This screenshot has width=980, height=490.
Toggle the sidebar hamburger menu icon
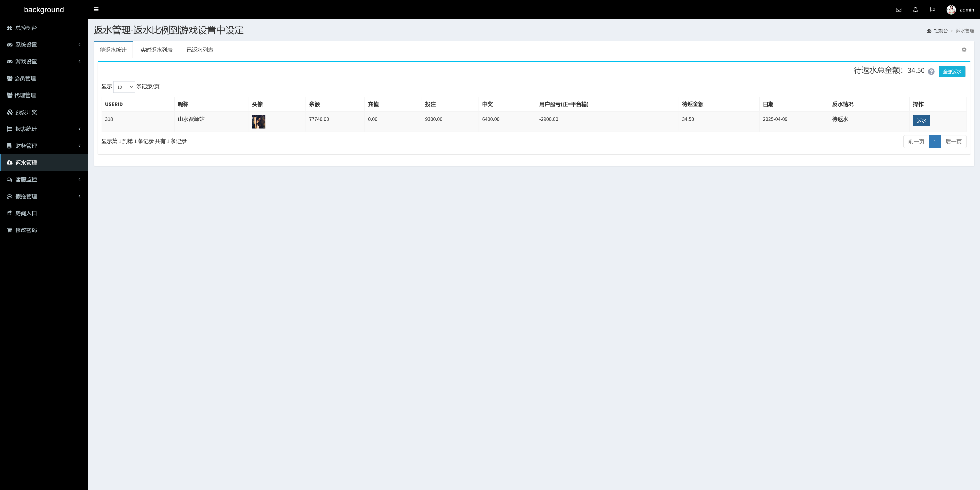[96, 9]
